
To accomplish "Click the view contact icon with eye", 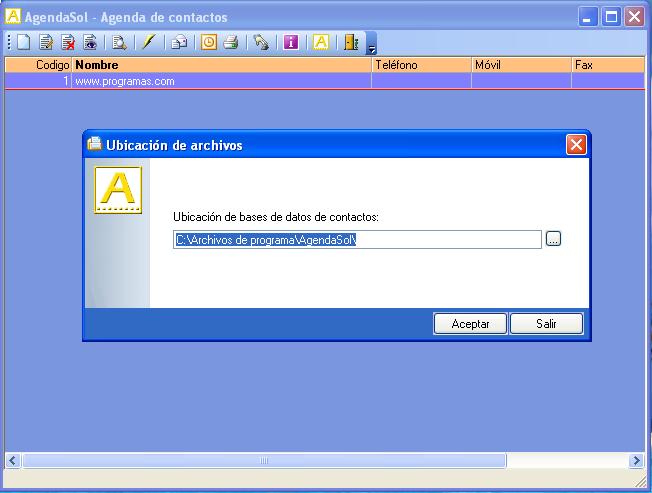I will click(90, 42).
